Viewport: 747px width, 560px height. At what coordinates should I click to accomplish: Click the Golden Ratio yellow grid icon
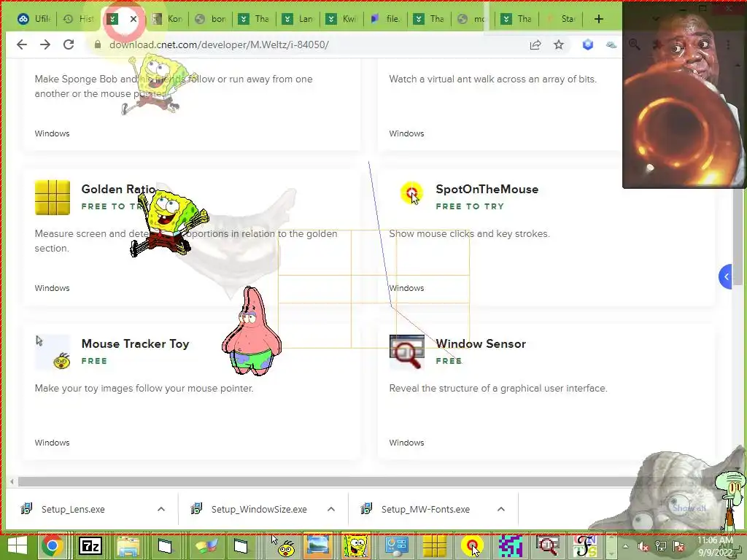click(x=53, y=198)
